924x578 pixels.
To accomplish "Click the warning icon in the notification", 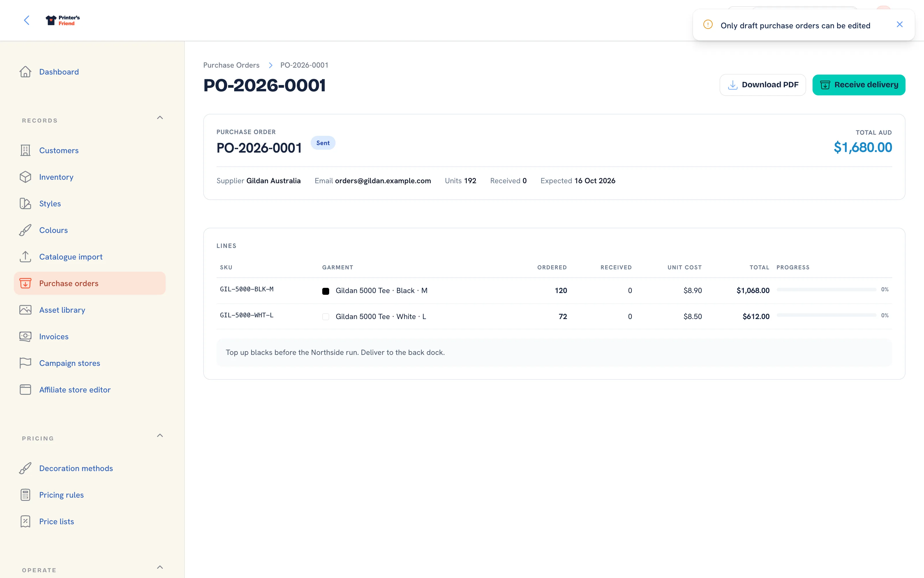I will 708,25.
